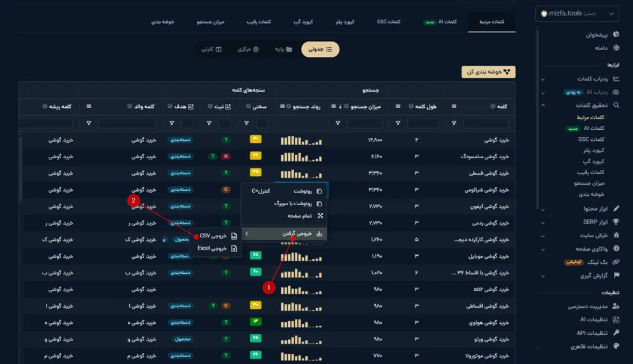Click the بک لینک link icon
The image size is (633, 364).
click(x=616, y=262)
